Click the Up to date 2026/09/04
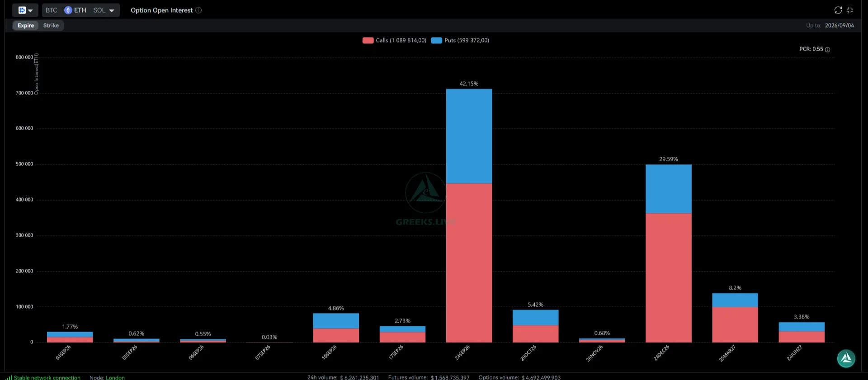The height and width of the screenshot is (380, 868). (840, 25)
